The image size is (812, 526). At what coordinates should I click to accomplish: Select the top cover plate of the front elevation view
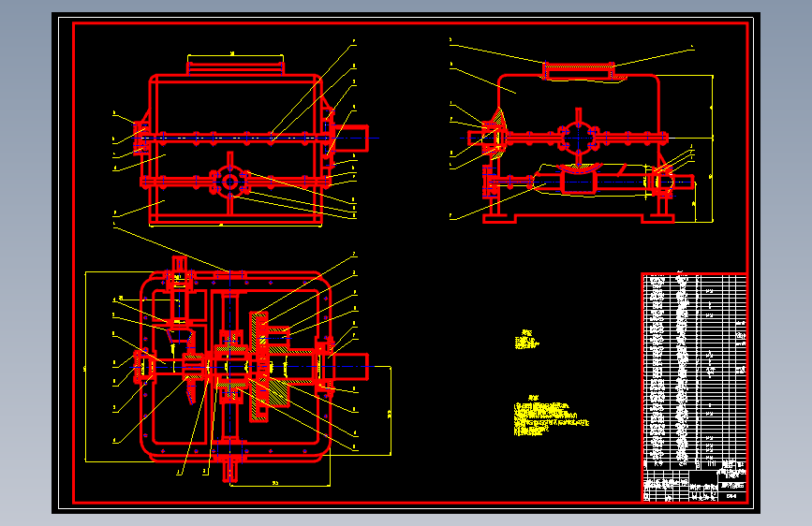tap(235, 67)
